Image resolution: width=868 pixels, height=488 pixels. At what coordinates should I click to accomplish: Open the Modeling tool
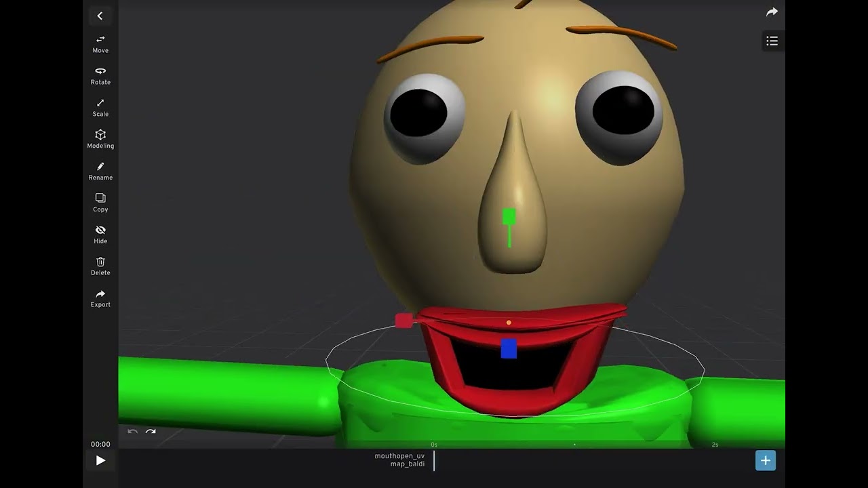(100, 139)
